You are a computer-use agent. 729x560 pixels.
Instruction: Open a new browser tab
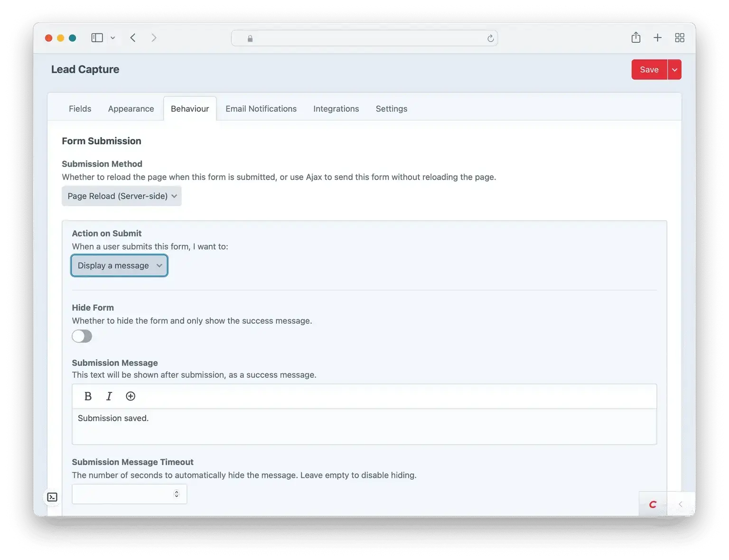point(658,37)
